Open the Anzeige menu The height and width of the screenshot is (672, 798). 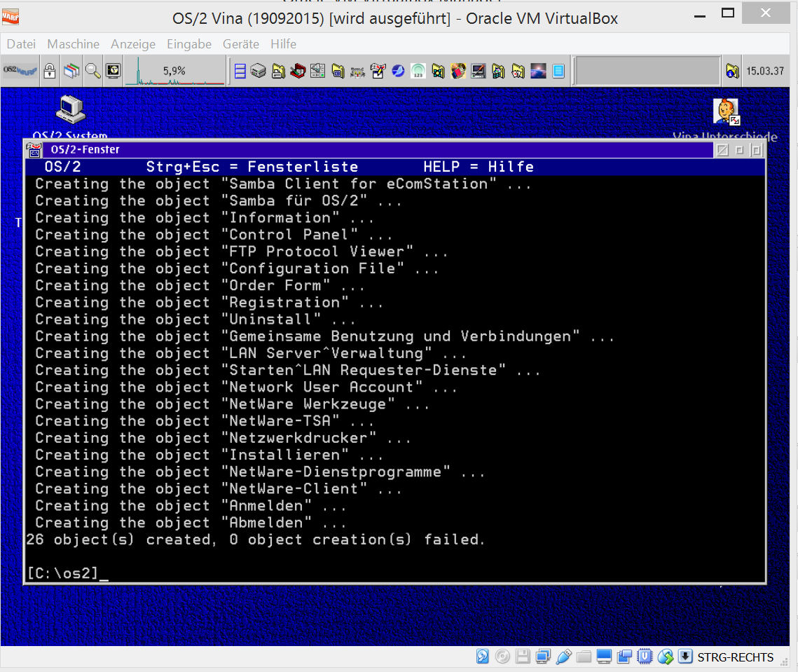[133, 44]
